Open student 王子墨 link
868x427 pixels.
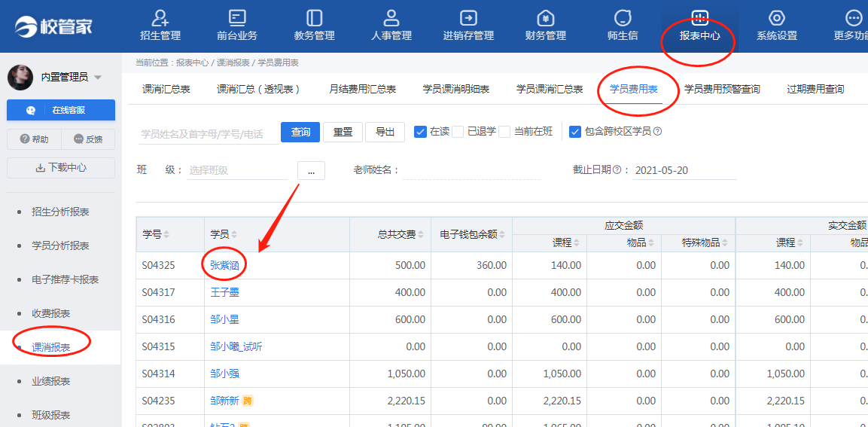click(225, 292)
